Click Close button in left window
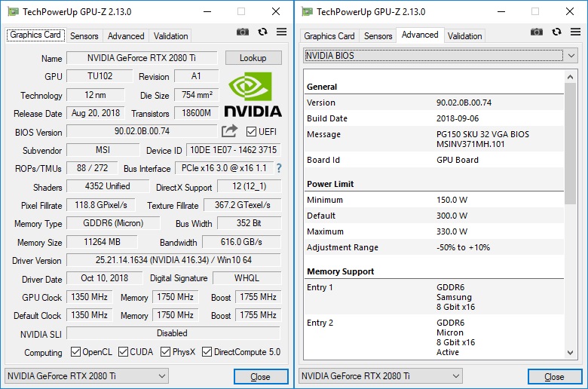Screen dimensions: 588x389 (x=261, y=377)
